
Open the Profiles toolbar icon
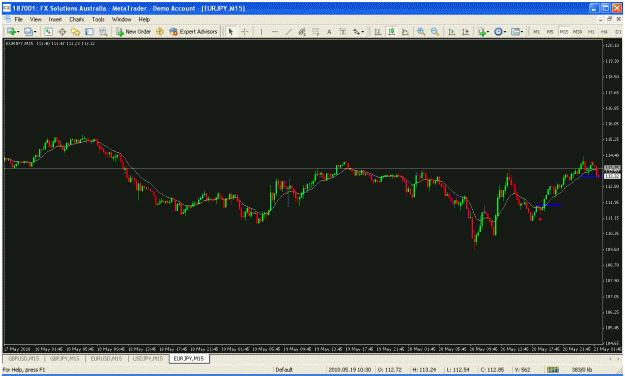pos(28,31)
